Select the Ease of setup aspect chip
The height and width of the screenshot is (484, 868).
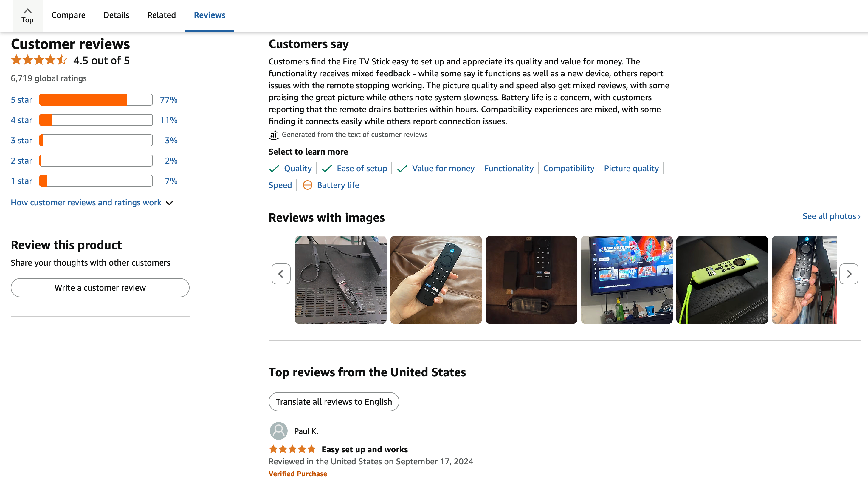(x=362, y=168)
